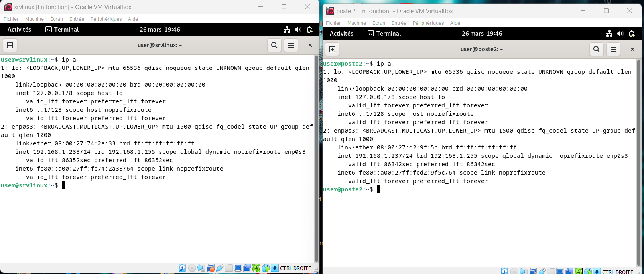
Task: Click search icon in poste2 terminal
Action: 597,49
